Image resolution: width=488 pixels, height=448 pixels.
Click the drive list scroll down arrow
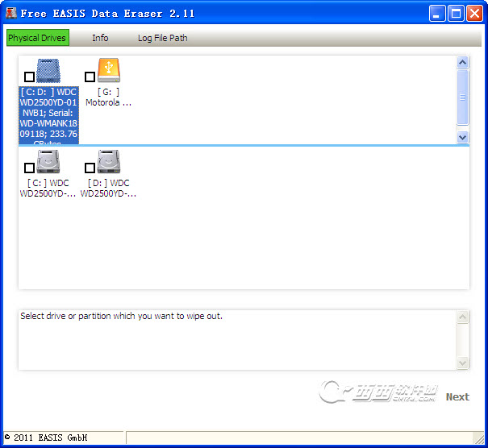[x=462, y=137]
